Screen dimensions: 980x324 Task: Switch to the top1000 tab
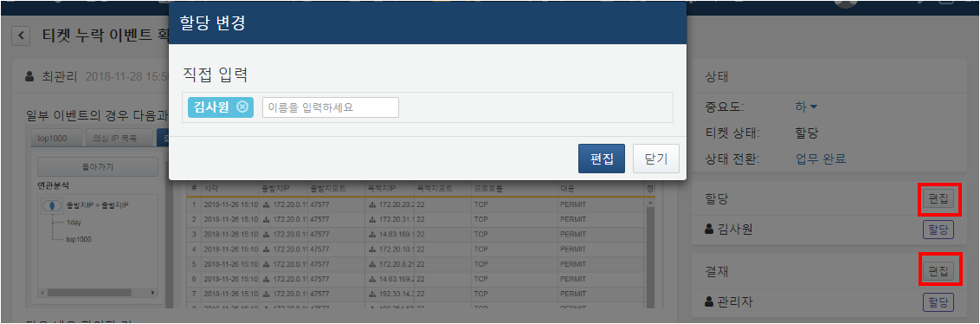coord(56,139)
